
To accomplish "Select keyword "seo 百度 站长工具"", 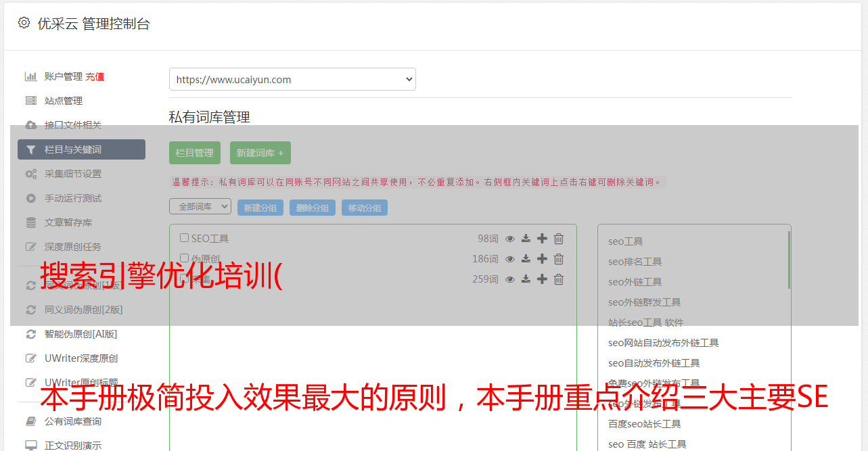I will [x=647, y=444].
